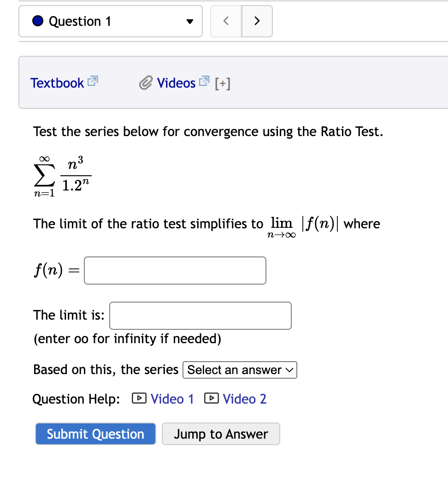Click the f(n) answer input field

coord(175,270)
